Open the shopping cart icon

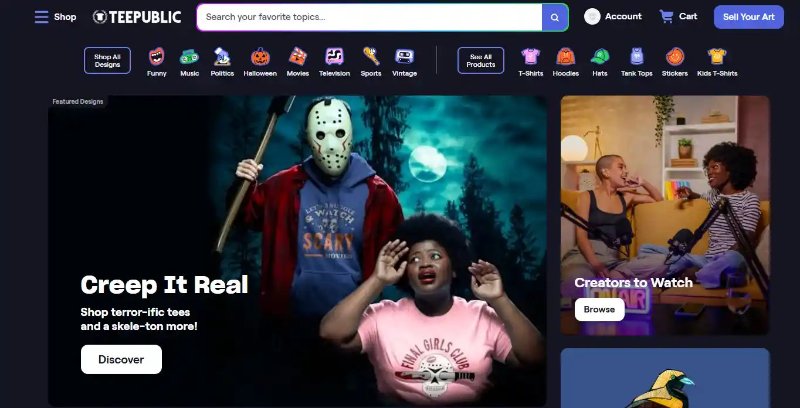point(666,16)
